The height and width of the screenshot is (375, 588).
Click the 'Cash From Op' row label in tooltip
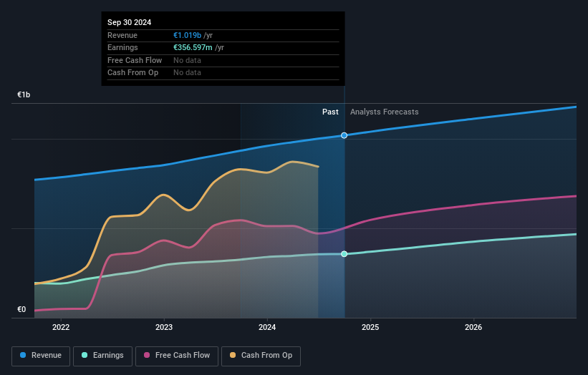click(132, 73)
